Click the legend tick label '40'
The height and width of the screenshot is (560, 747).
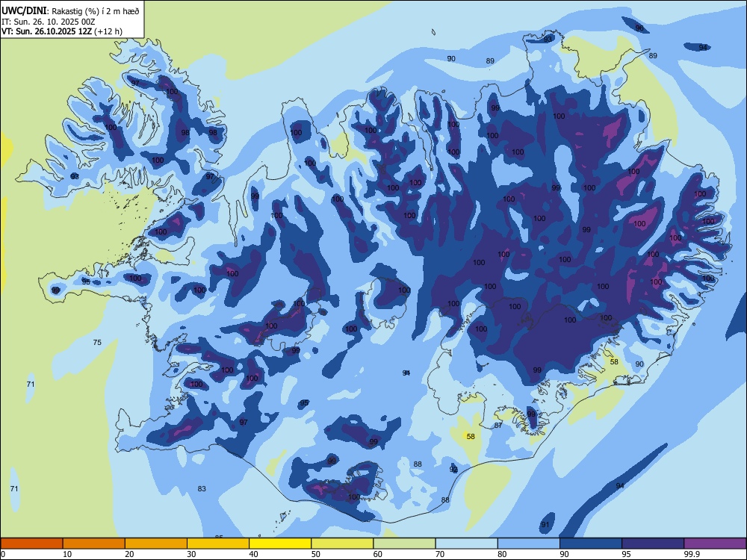tap(254, 554)
